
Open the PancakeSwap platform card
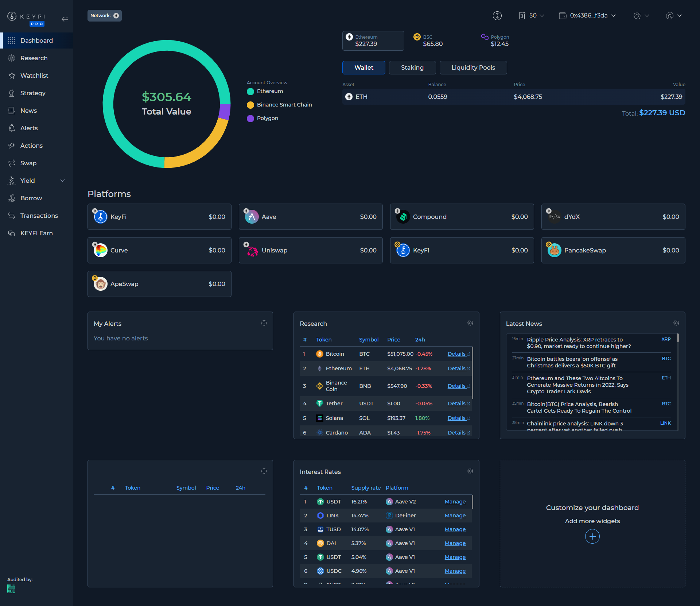[x=613, y=250]
